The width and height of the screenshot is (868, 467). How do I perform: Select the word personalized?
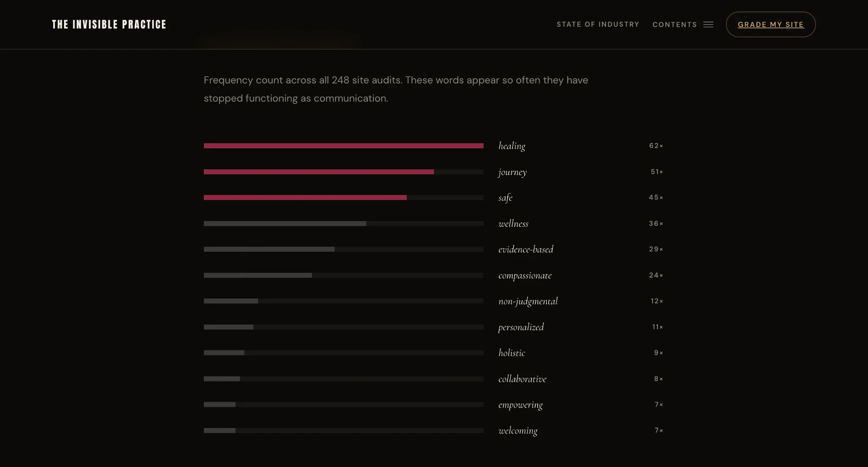coord(521,327)
